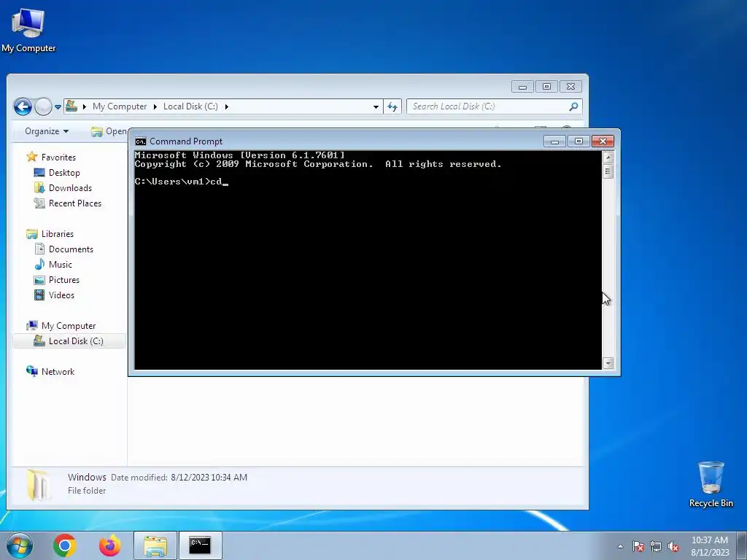The height and width of the screenshot is (560, 747).
Task: Open My Computer desktop icon
Action: coord(28,30)
